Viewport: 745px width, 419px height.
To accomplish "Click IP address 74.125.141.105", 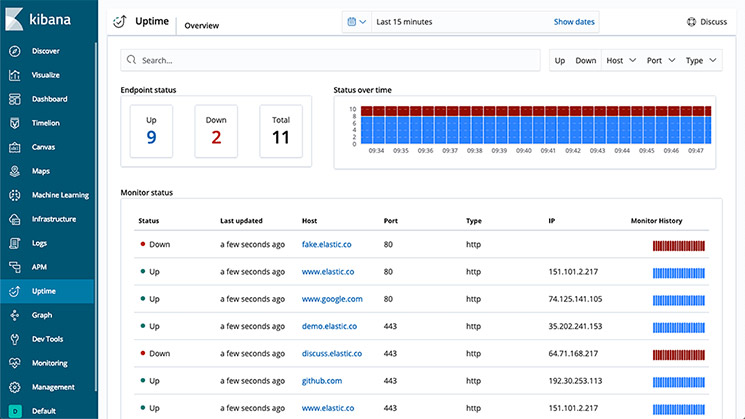I will coord(575,299).
